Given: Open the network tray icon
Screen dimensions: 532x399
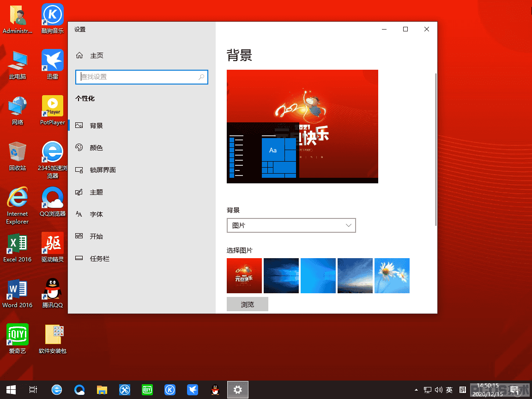Looking at the screenshot, I should [428, 390].
